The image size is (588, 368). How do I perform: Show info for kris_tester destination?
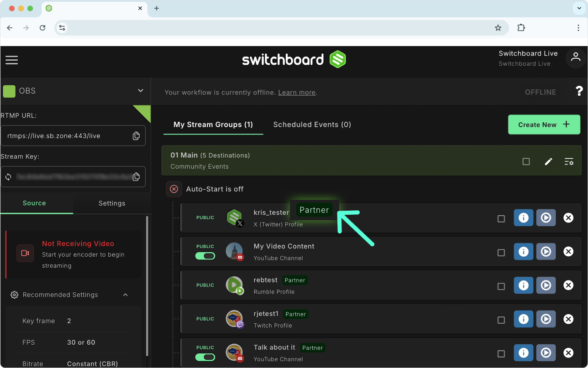tap(524, 218)
